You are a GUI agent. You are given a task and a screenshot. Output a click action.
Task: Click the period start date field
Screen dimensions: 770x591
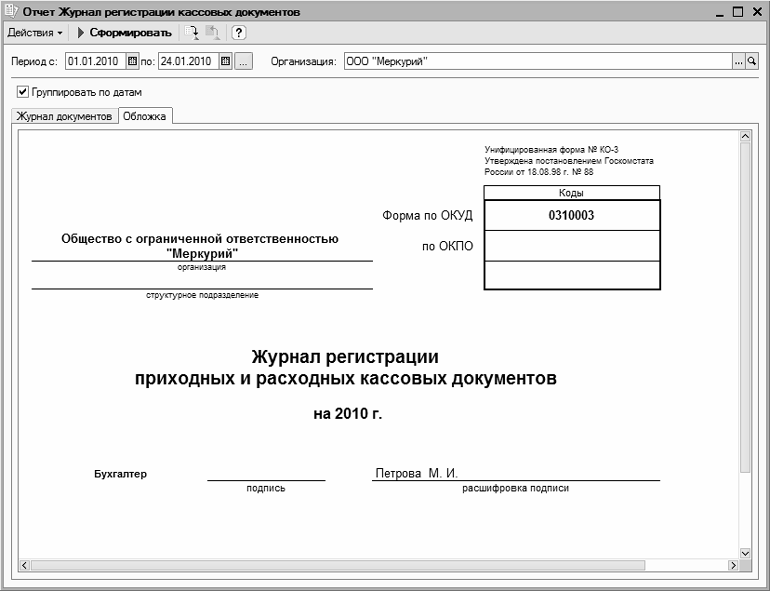(94, 61)
